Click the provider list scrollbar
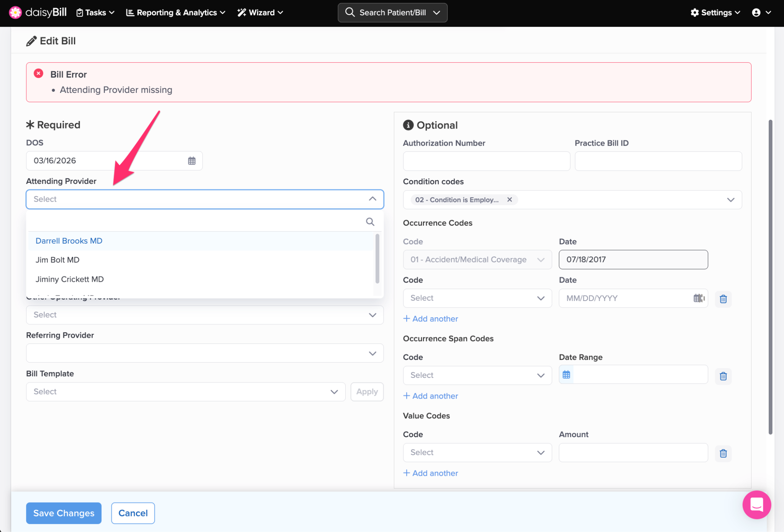Screen dimensions: 784x532 click(377, 259)
